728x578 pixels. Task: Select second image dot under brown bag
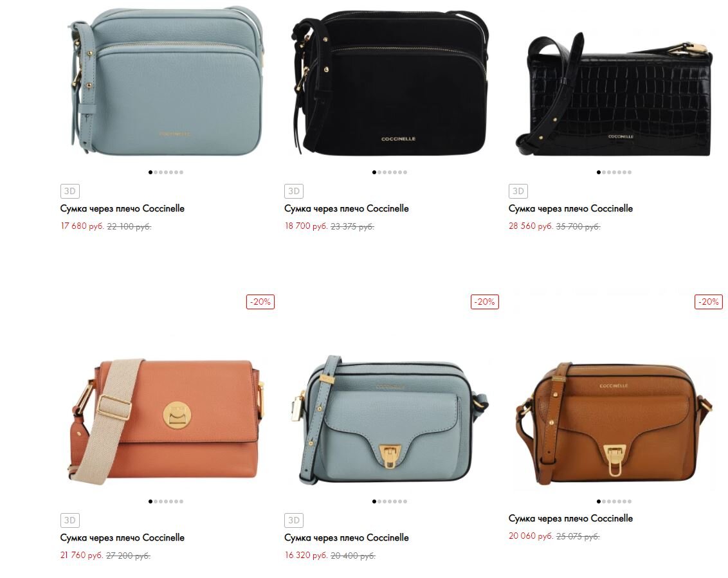coord(604,501)
